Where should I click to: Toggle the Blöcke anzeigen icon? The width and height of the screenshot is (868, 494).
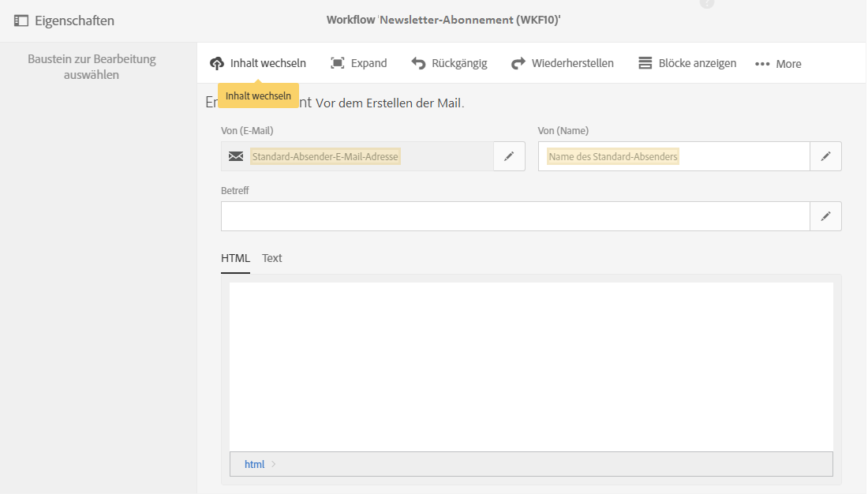[645, 63]
